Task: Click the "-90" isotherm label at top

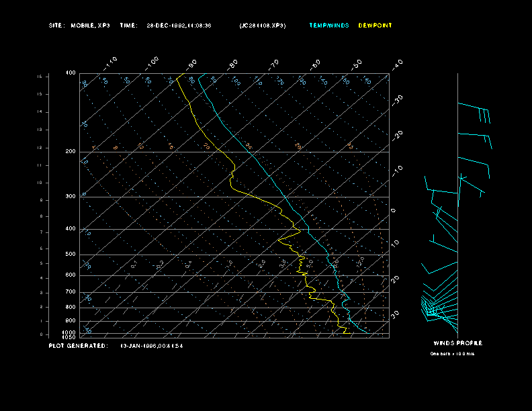Action: coord(191,64)
